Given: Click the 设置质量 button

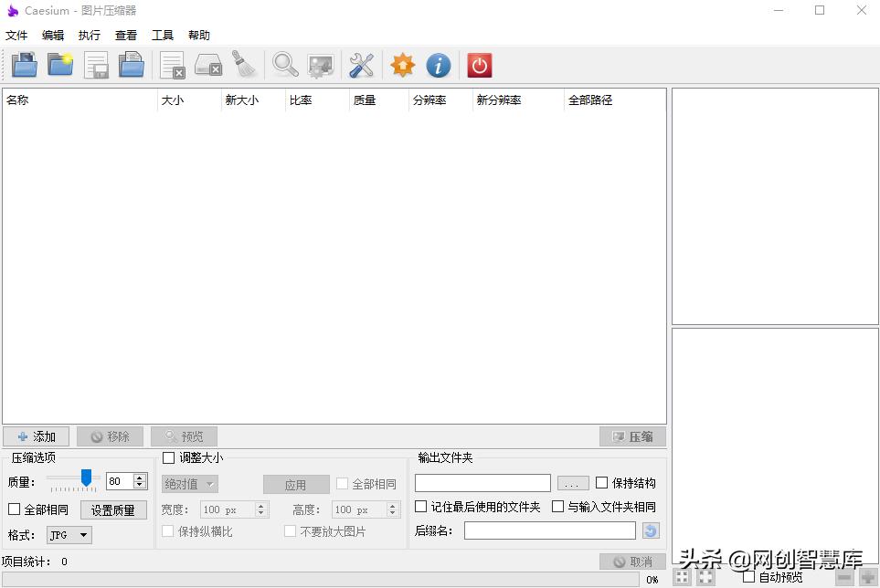Looking at the screenshot, I should [113, 510].
